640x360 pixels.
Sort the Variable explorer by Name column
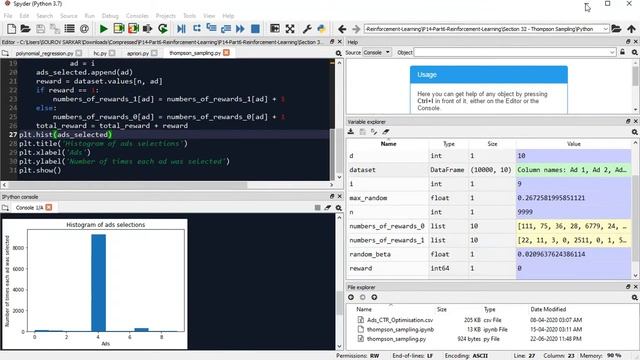pyautogui.click(x=388, y=144)
